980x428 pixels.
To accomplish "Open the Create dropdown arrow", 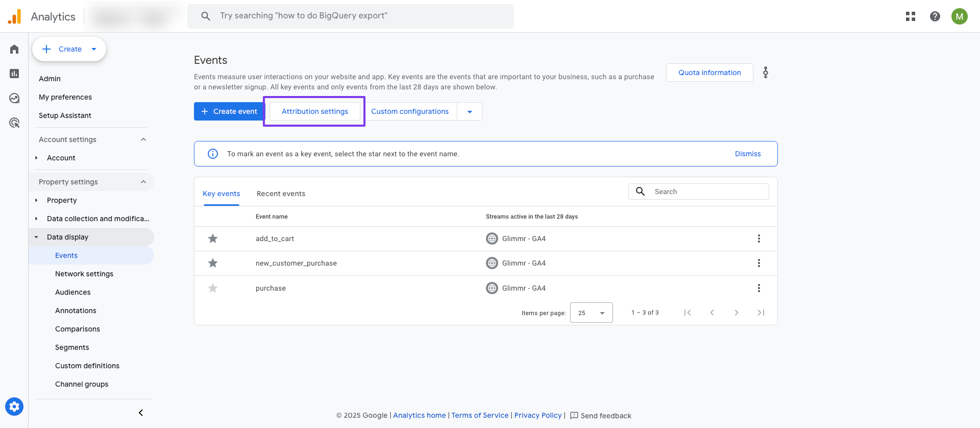I will 94,49.
